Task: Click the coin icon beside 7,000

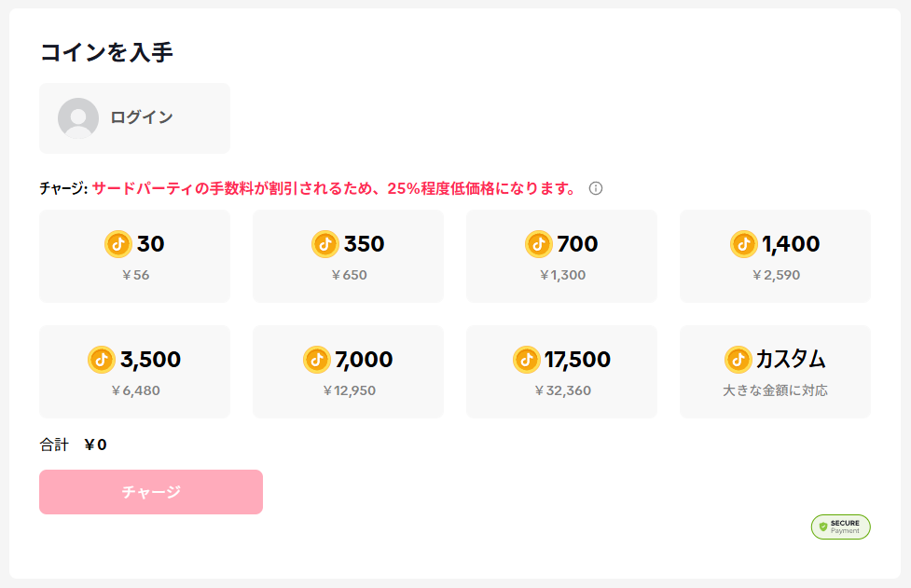Action: click(317, 360)
